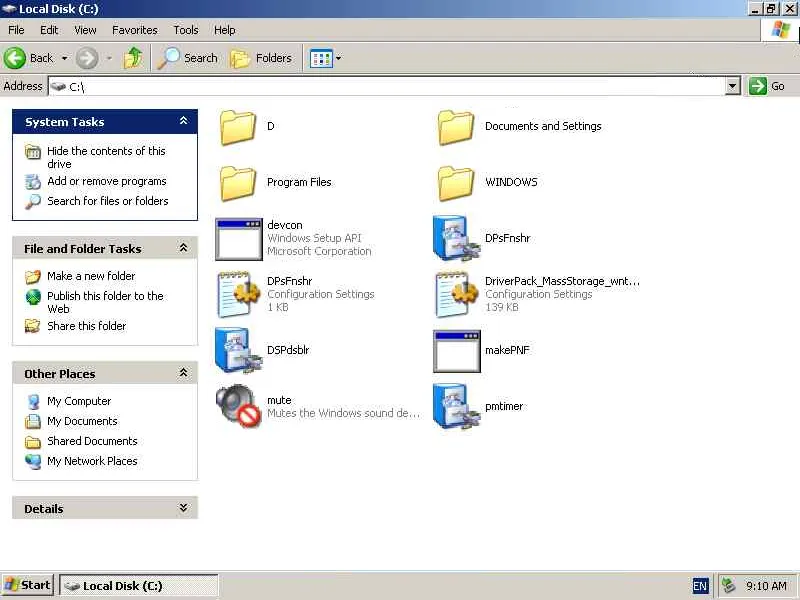Click the Share this folder icon

pyautogui.click(x=33, y=326)
